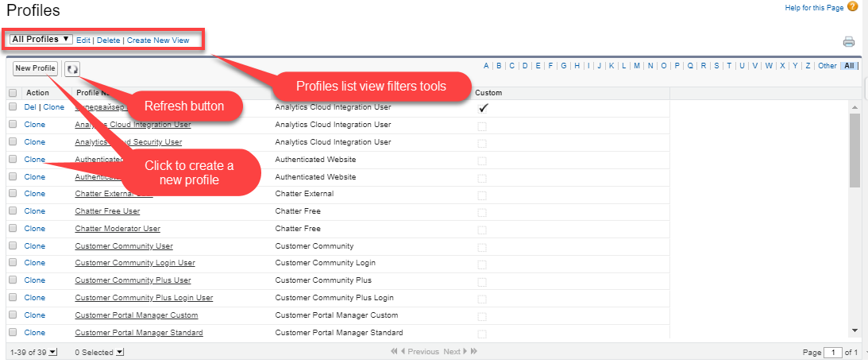The width and height of the screenshot is (868, 363).
Task: Jump to last page arrow icon
Action: [x=474, y=351]
